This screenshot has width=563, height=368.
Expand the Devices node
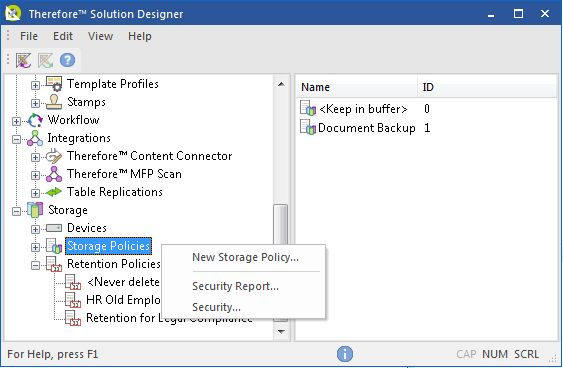click(x=35, y=229)
